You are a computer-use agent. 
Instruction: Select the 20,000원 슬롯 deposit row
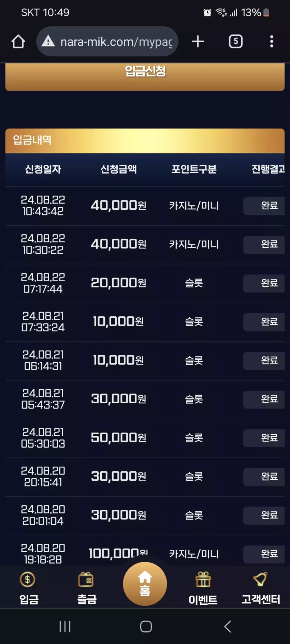(x=145, y=283)
